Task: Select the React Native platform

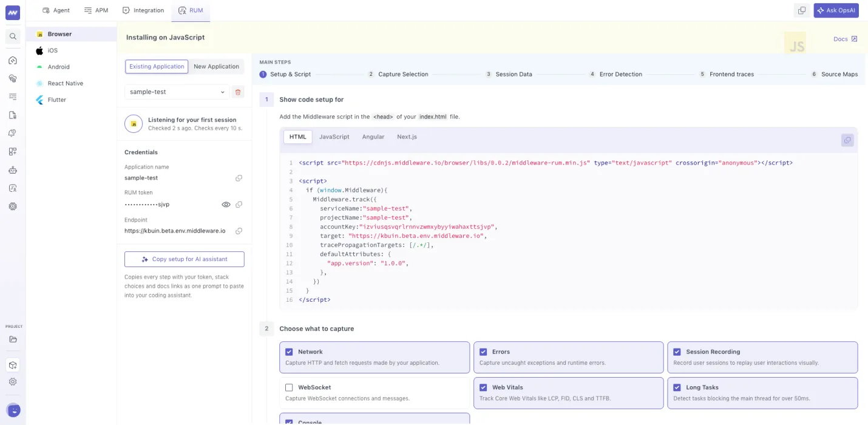Action: click(x=71, y=83)
